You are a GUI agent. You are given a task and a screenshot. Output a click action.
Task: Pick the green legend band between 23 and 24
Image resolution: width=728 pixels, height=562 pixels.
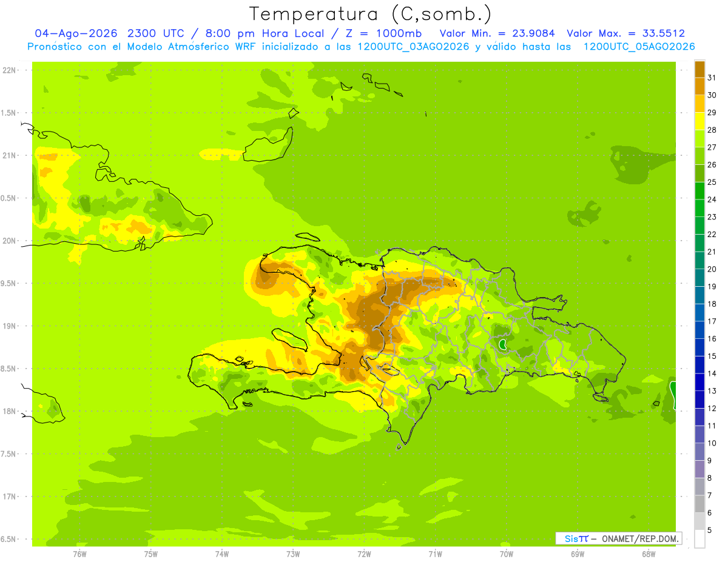699,208
